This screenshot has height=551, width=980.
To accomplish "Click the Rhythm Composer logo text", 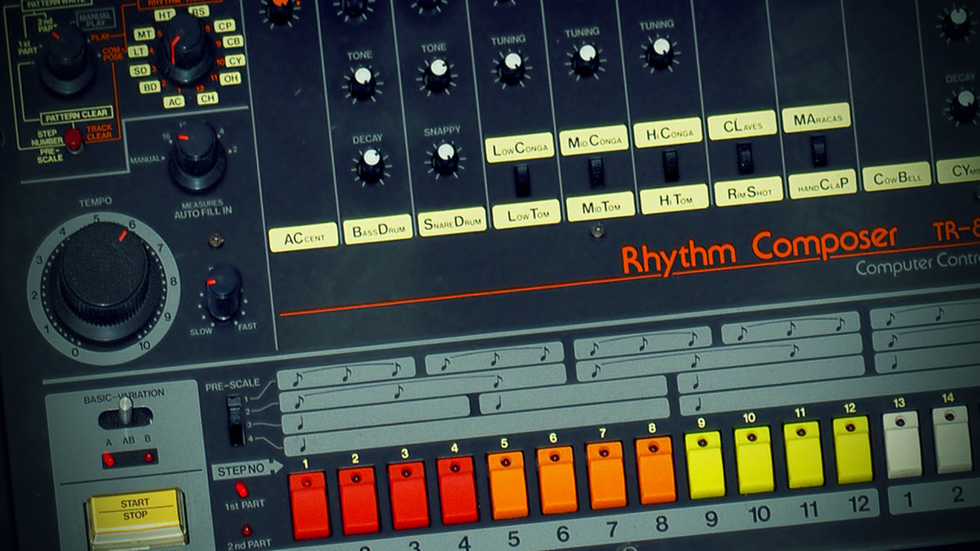I will [x=759, y=250].
